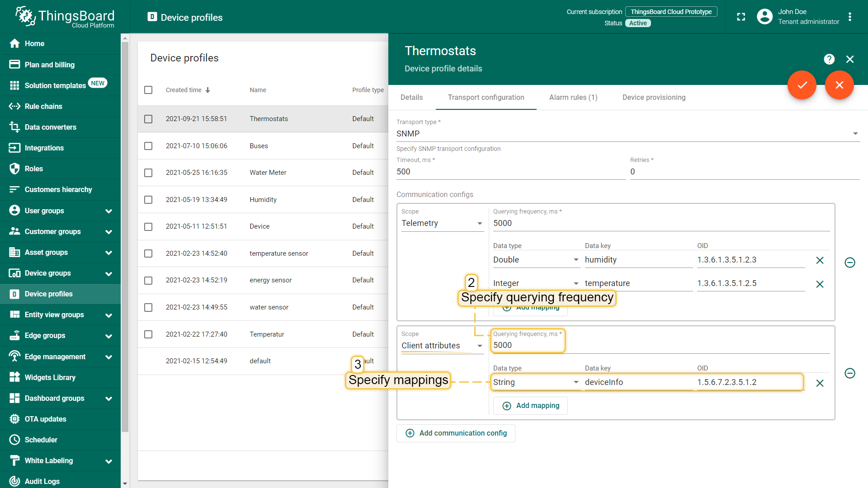Open the Transport type SNMP dropdown
Viewport: 868px width, 488px height.
coord(627,134)
